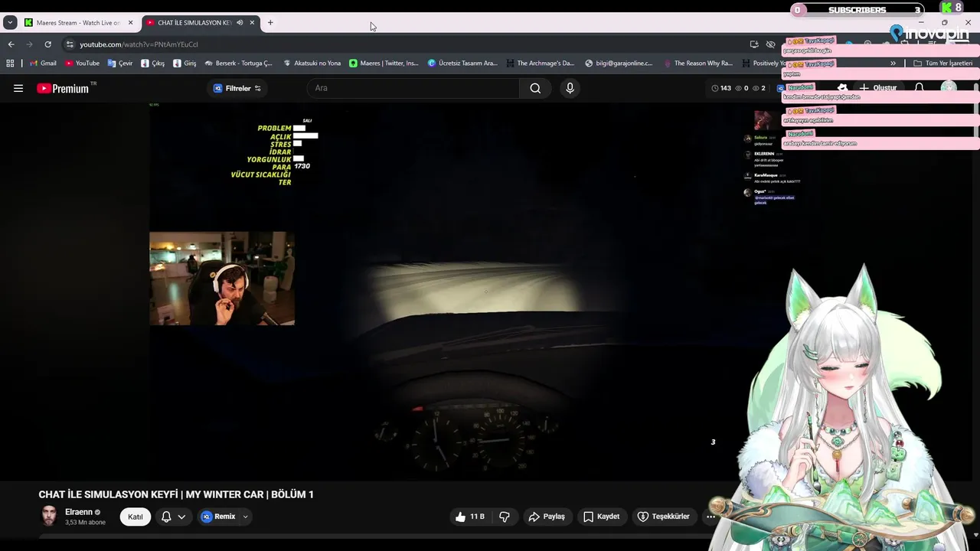Screen dimensions: 980x551
Task: Like the video (11 B)
Action: click(x=470, y=517)
